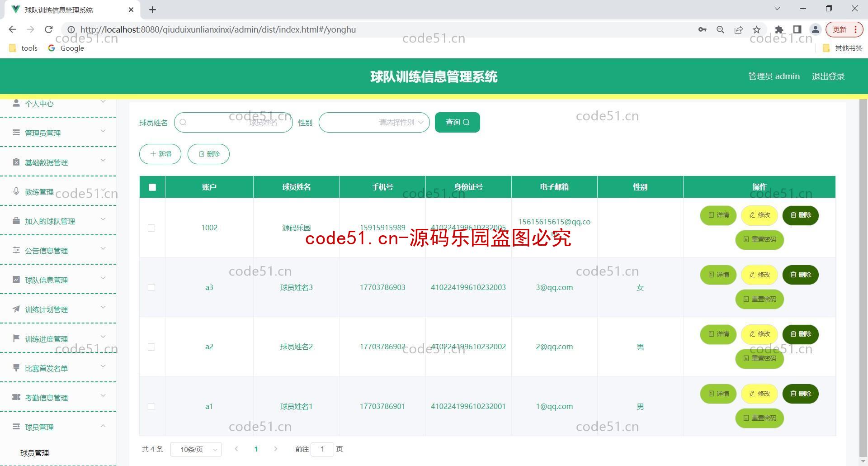Click the 前往 page number input
This screenshot has height=466, width=868.
[322, 449]
